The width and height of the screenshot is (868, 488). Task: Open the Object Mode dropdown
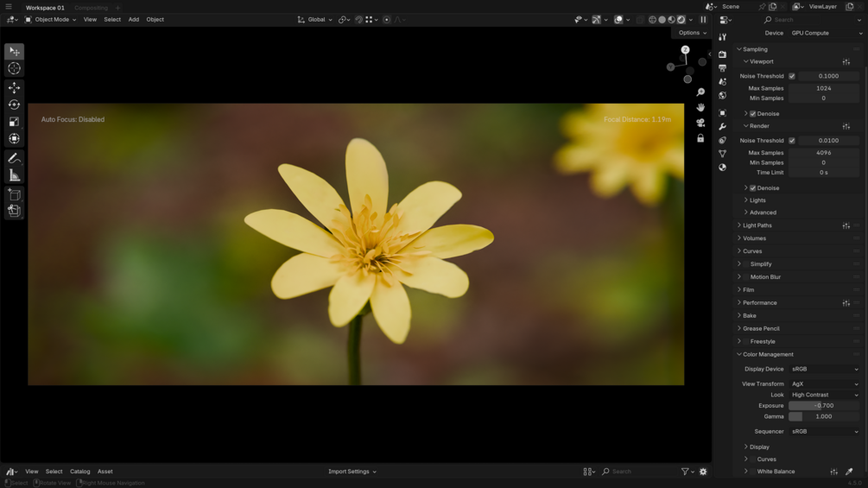[x=50, y=19]
